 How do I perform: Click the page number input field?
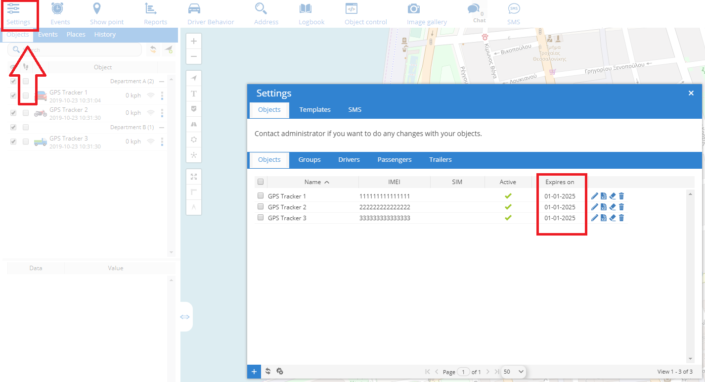[463, 372]
